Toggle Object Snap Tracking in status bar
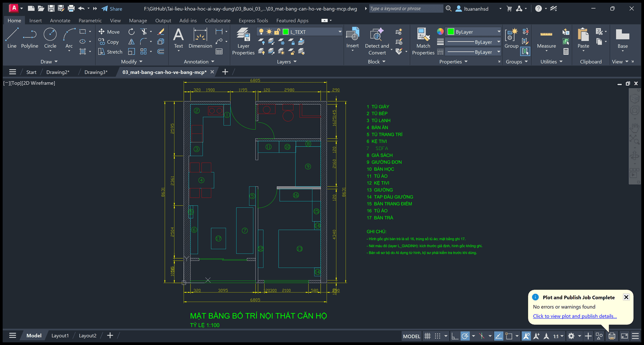 pyautogui.click(x=499, y=336)
